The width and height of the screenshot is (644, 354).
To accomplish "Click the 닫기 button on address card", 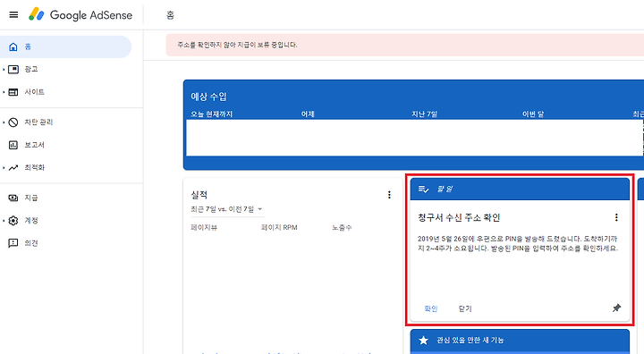I will (465, 308).
